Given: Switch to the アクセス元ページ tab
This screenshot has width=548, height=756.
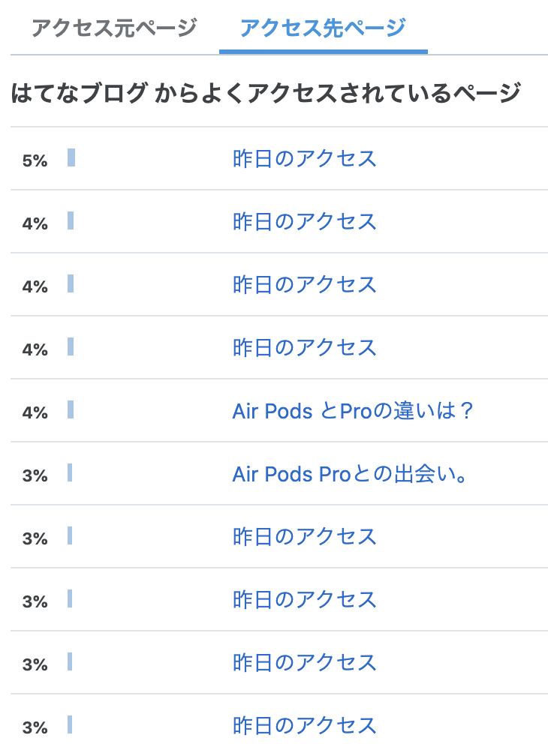Looking at the screenshot, I should pyautogui.click(x=114, y=28).
